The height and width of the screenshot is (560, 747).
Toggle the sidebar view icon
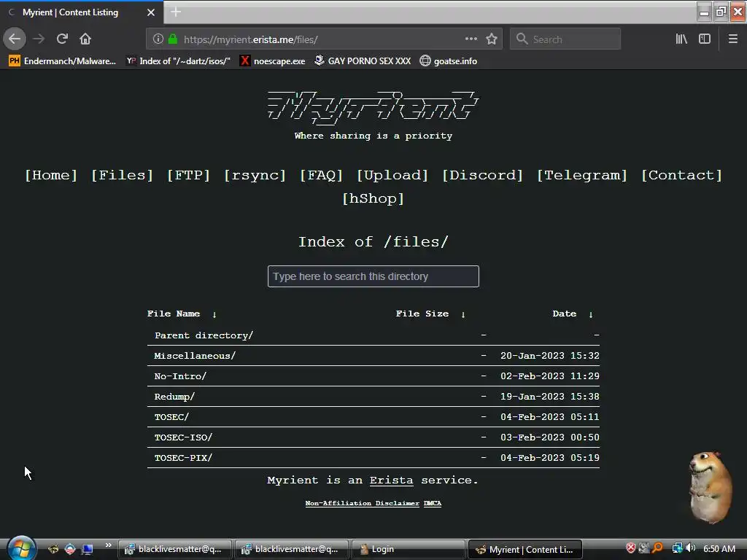705,39
